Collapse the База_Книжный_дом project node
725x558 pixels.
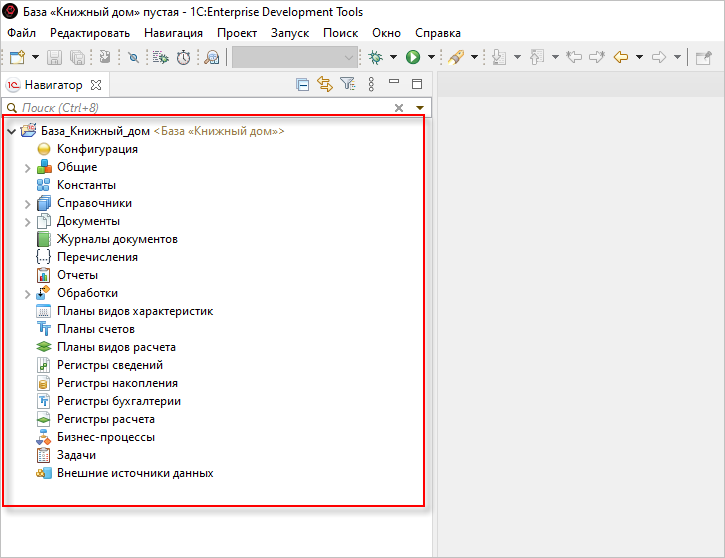11,131
